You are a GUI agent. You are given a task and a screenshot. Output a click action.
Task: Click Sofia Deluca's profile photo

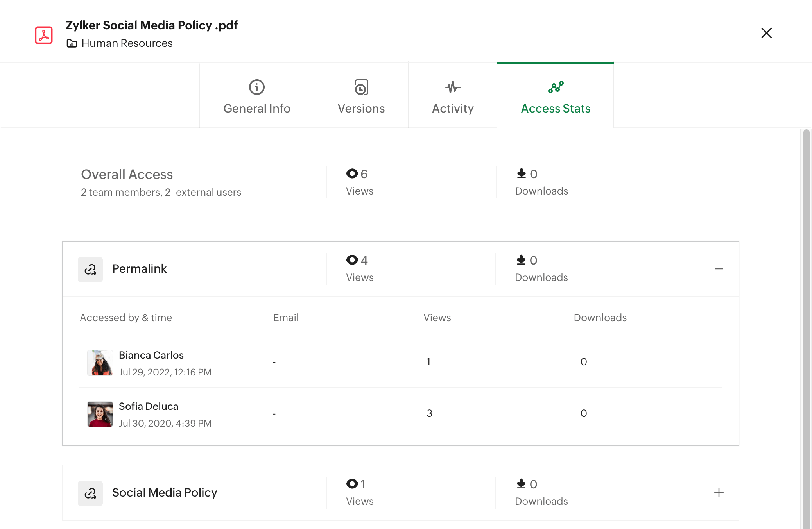100,414
